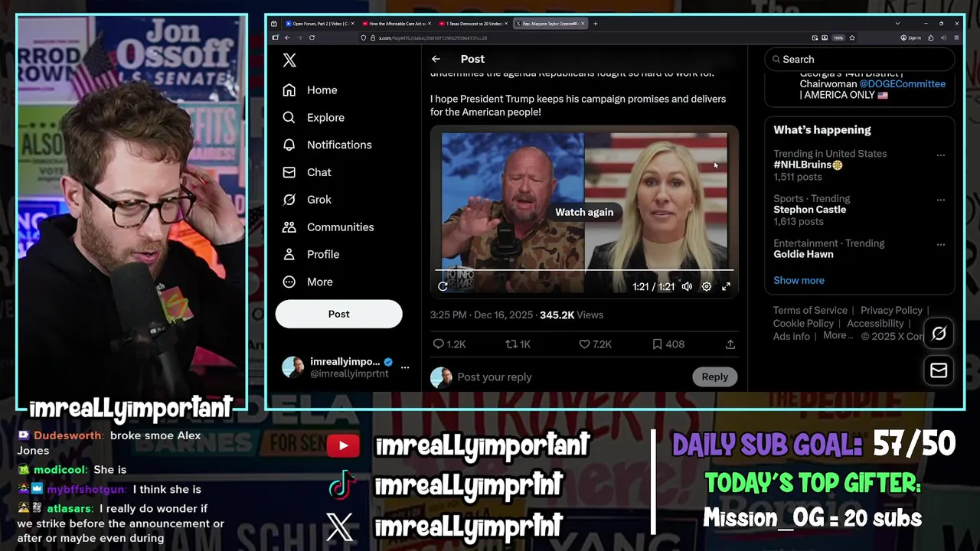Image resolution: width=980 pixels, height=551 pixels.
Task: Click the imreallyimportant account avatar
Action: coord(292,367)
